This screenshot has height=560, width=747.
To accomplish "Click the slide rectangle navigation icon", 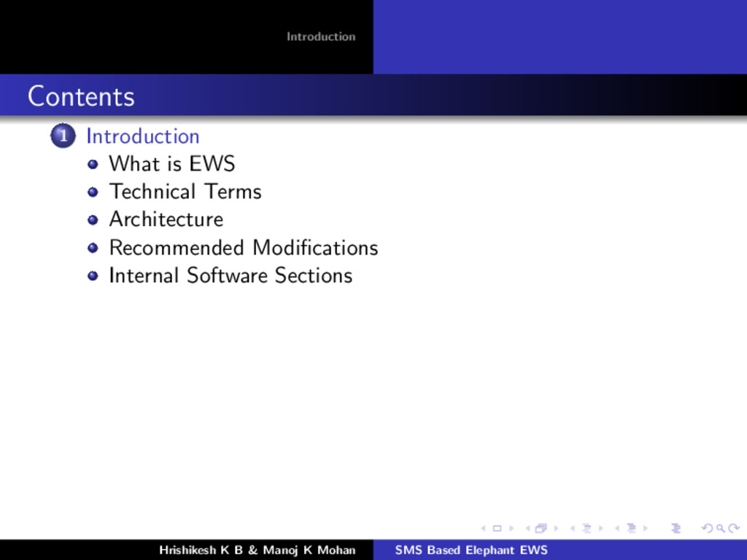I will (x=497, y=528).
